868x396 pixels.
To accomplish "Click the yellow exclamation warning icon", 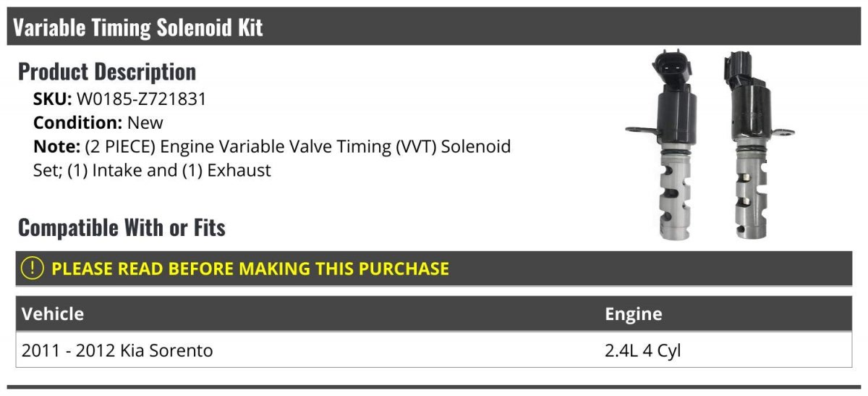I will 32,269.
